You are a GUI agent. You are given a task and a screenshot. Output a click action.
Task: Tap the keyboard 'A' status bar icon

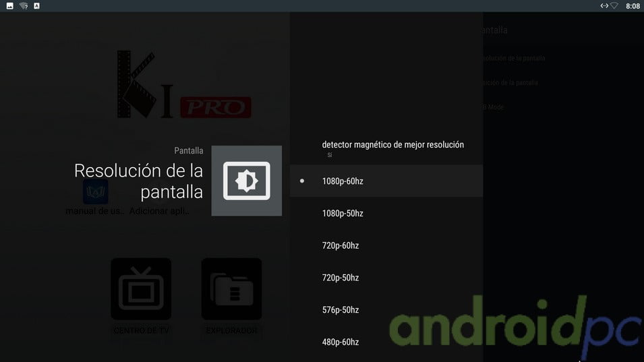(x=36, y=6)
